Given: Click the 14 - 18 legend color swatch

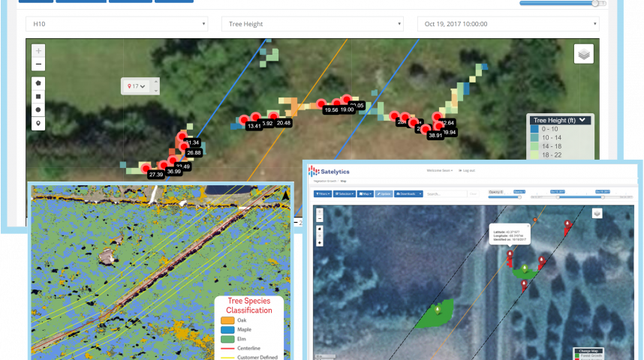Looking at the screenshot, I should point(534,146).
